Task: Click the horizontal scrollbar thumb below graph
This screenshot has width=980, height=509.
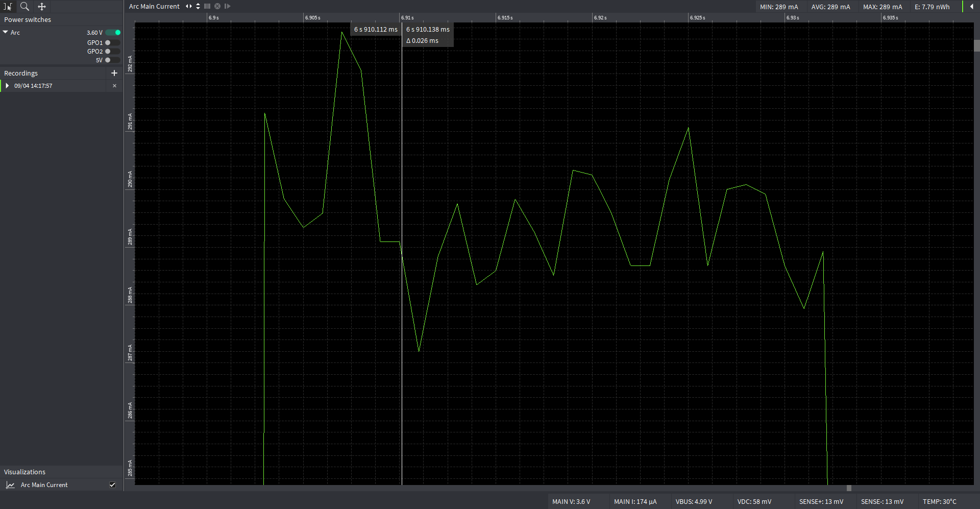Action: (x=849, y=488)
